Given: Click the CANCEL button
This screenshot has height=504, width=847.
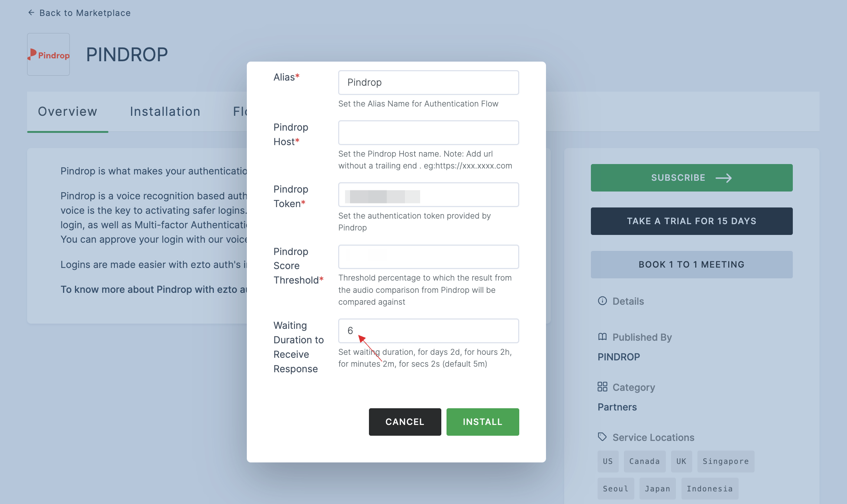Looking at the screenshot, I should click(x=405, y=422).
